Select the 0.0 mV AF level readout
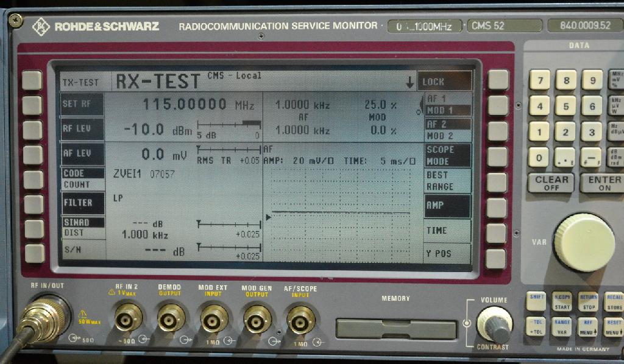Screen dimensions: 624x364 [164, 155]
